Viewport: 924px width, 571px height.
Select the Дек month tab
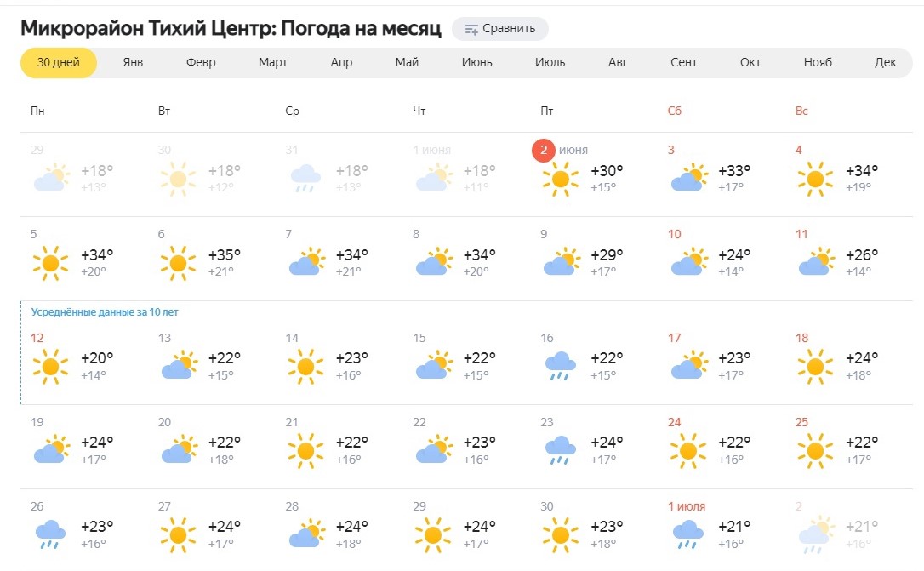click(x=885, y=62)
